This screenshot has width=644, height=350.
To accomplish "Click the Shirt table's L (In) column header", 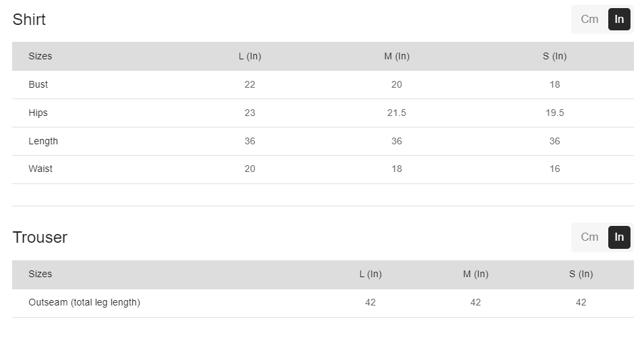I will click(x=250, y=57).
